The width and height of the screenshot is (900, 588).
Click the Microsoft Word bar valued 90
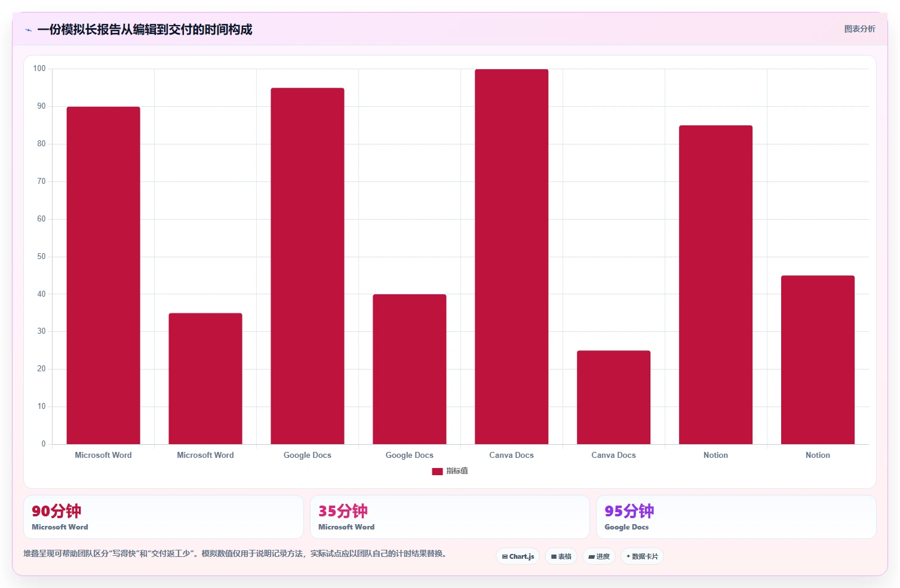[x=103, y=275]
